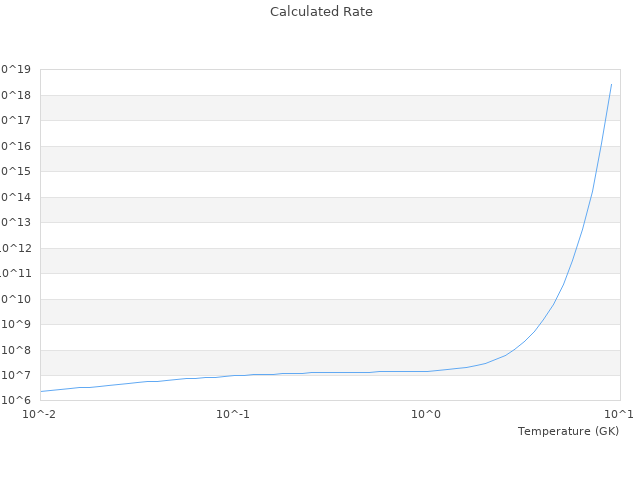The image size is (640, 480).
Task: Click the 10^7 y-axis tick label
Action: [x=16, y=375]
